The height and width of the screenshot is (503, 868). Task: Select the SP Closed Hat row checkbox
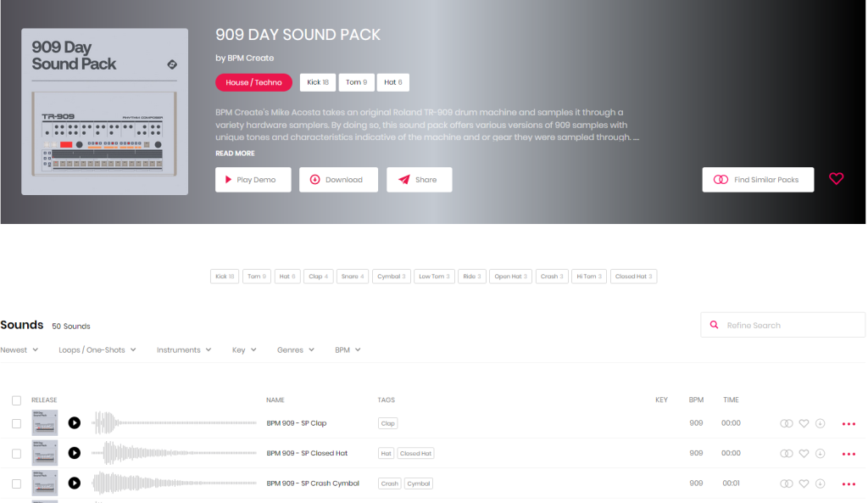click(x=16, y=454)
